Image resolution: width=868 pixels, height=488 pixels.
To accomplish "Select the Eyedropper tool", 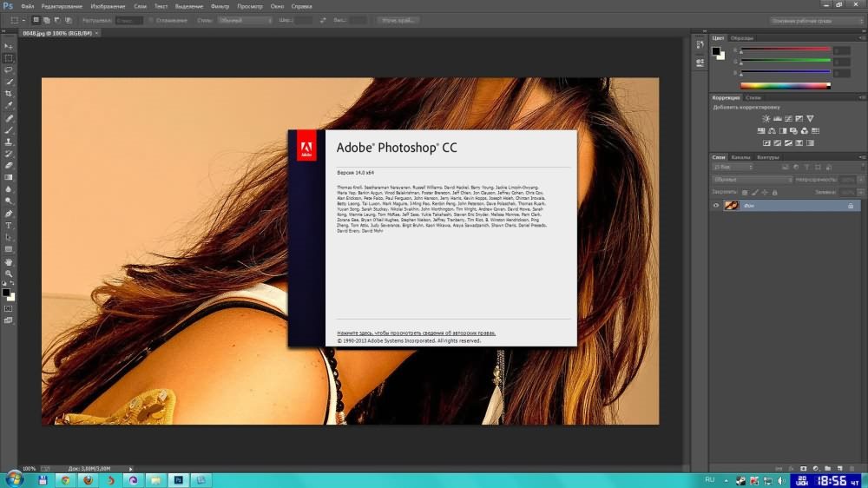I will [x=10, y=105].
